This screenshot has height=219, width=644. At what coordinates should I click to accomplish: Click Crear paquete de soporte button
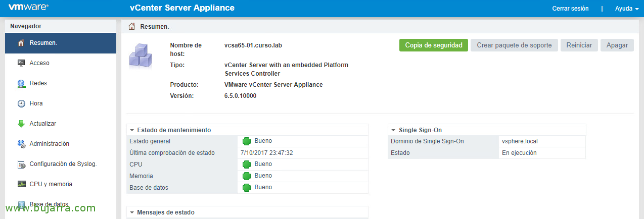(x=514, y=45)
